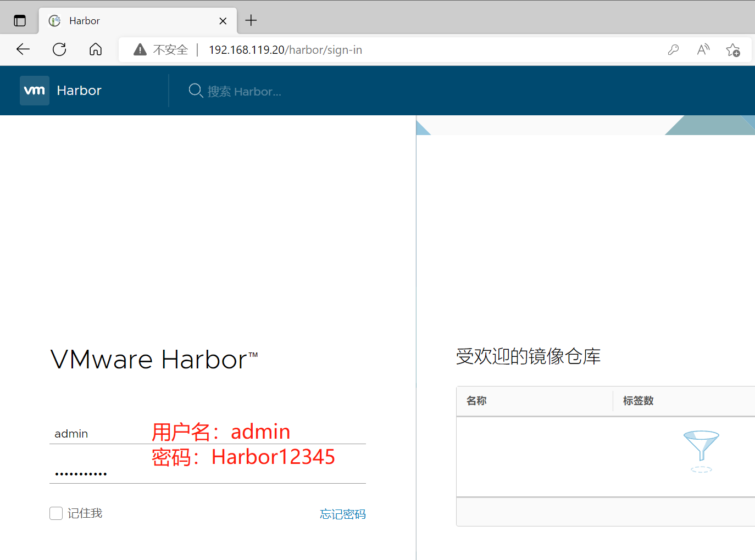Click the empty list funnel icon

point(701,451)
